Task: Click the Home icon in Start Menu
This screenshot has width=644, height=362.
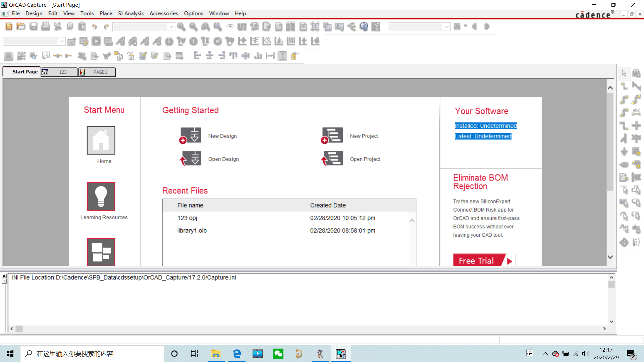Action: point(101,140)
